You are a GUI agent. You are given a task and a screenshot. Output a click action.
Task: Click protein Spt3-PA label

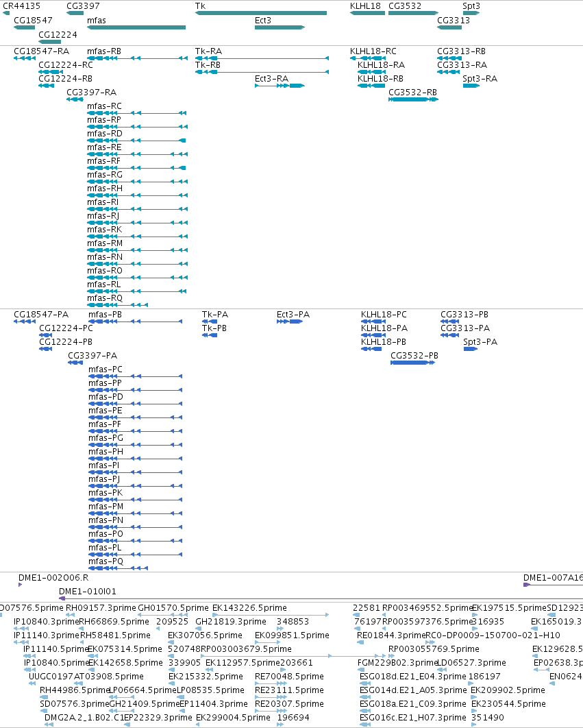[480, 341]
